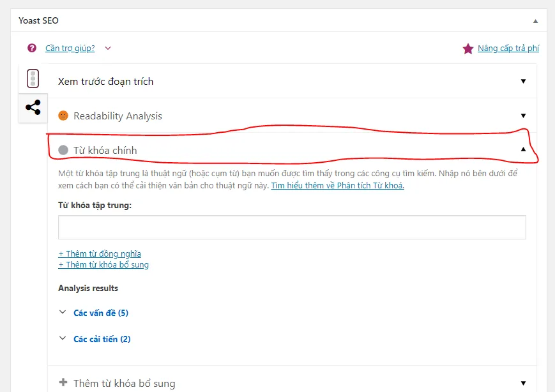Click the plus icon beside 'Thêm từ khóa bổ sung'

63,382
